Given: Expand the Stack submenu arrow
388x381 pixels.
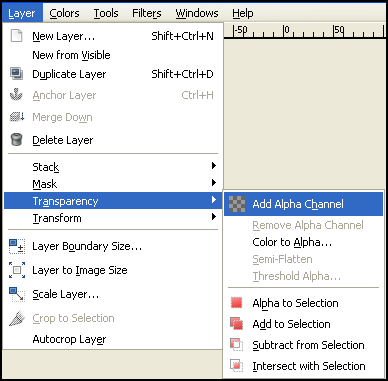Looking at the screenshot, I should click(x=214, y=166).
